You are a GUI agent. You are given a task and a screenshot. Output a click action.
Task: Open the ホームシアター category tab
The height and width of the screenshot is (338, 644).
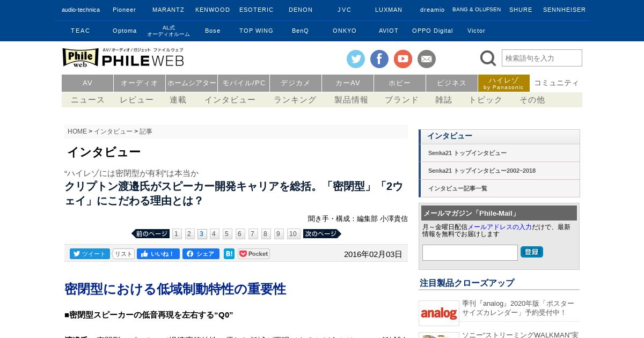[x=192, y=83]
